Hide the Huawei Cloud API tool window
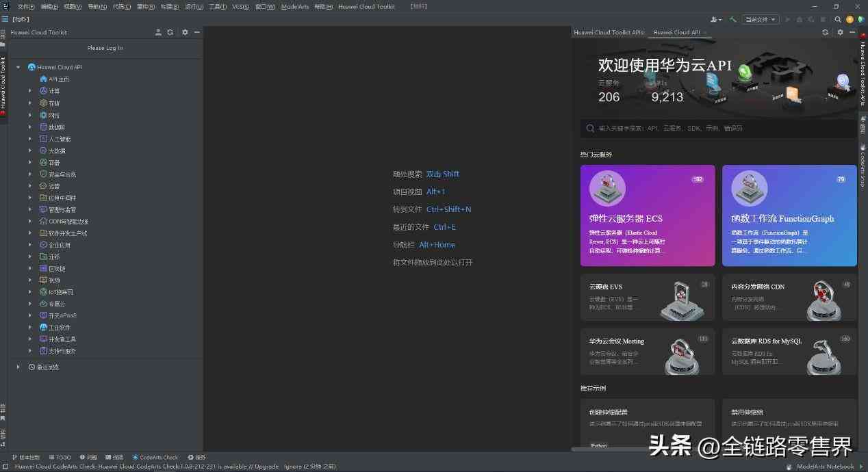868x472 pixels. [x=852, y=32]
